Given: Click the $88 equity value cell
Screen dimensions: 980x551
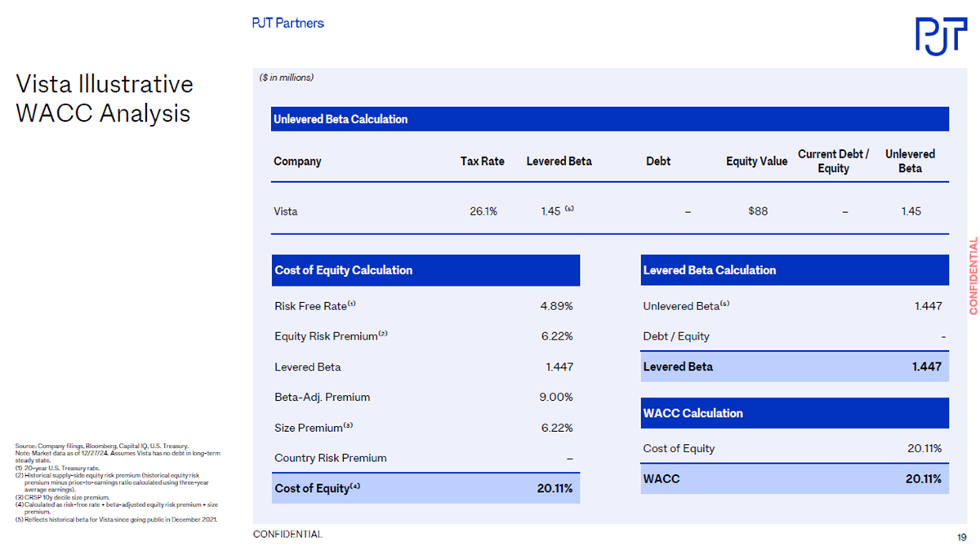Looking at the screenshot, I should coord(757,211).
